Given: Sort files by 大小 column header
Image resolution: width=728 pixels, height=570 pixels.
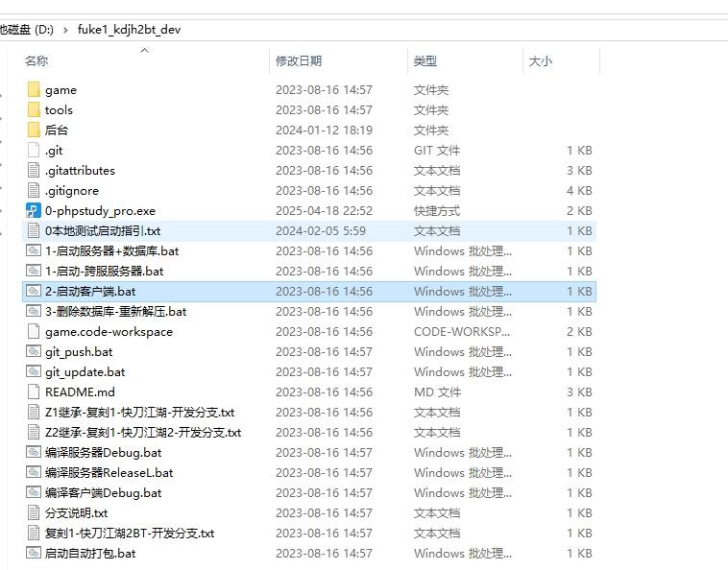Looking at the screenshot, I should 541,60.
